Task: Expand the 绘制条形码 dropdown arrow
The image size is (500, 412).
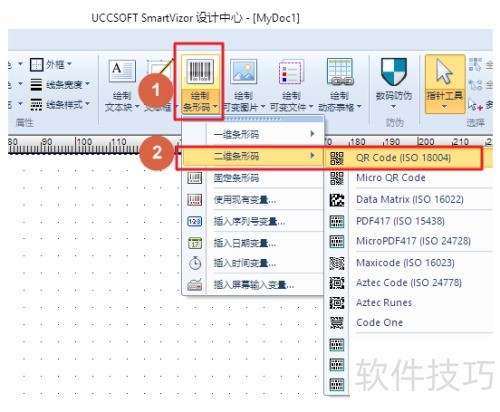Action: point(215,107)
